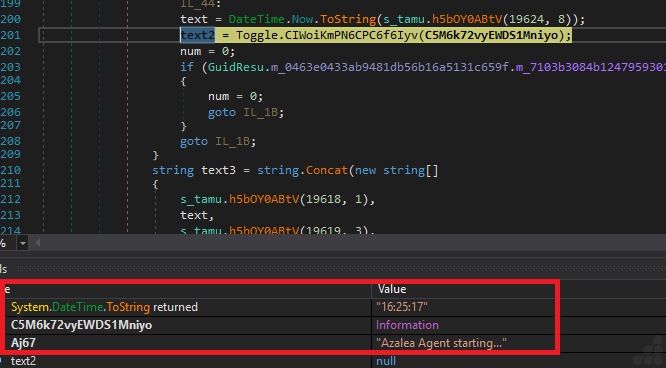Click h5bOY0ABtV call on line 212
666x368 pixels.
point(264,199)
